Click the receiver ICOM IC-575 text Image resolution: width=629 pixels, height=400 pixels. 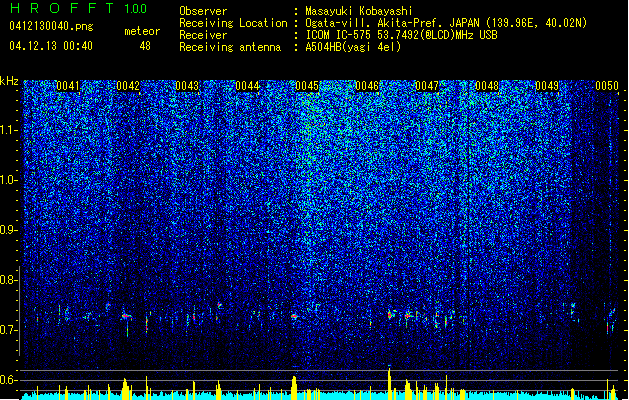401,35
